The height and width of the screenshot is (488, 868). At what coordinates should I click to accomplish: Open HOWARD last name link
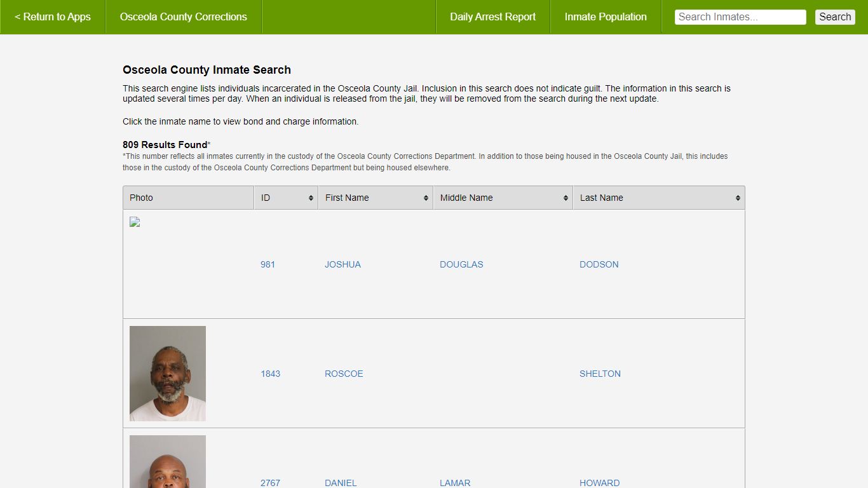coord(599,483)
